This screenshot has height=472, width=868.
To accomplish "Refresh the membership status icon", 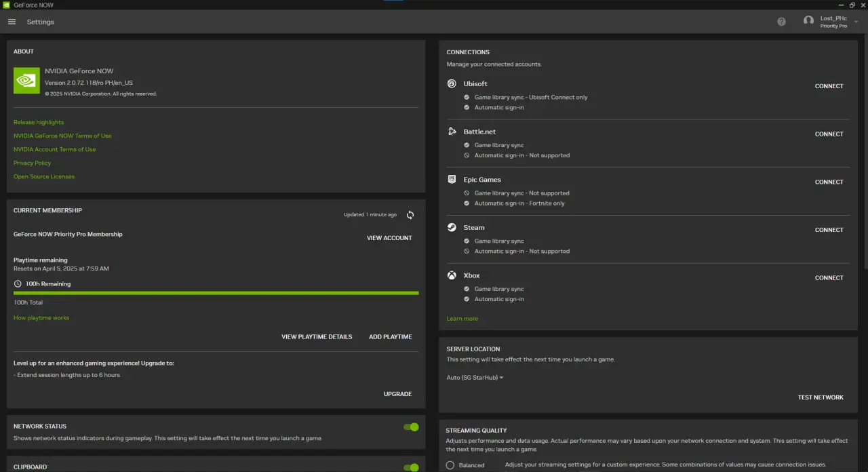I will click(x=410, y=215).
